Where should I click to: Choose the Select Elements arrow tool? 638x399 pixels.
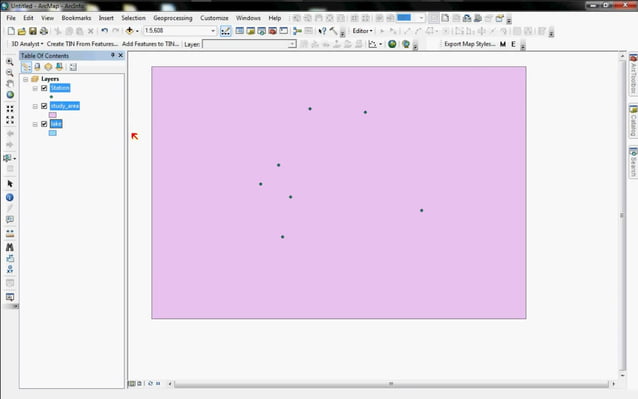coord(10,184)
